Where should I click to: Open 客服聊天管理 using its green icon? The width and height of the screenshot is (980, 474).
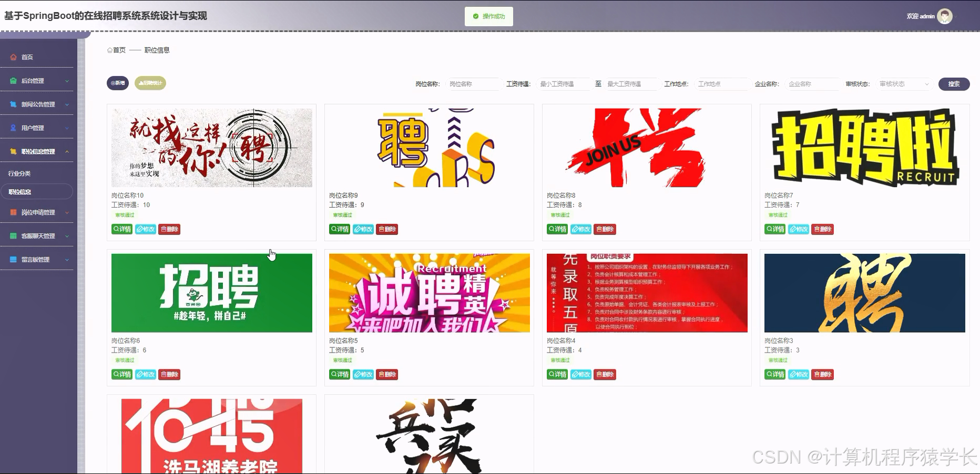coord(13,236)
